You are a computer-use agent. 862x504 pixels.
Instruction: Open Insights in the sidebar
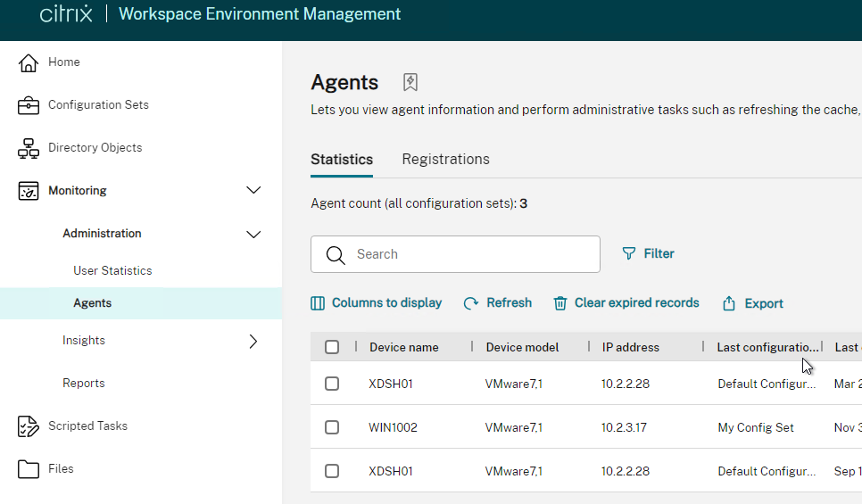84,340
